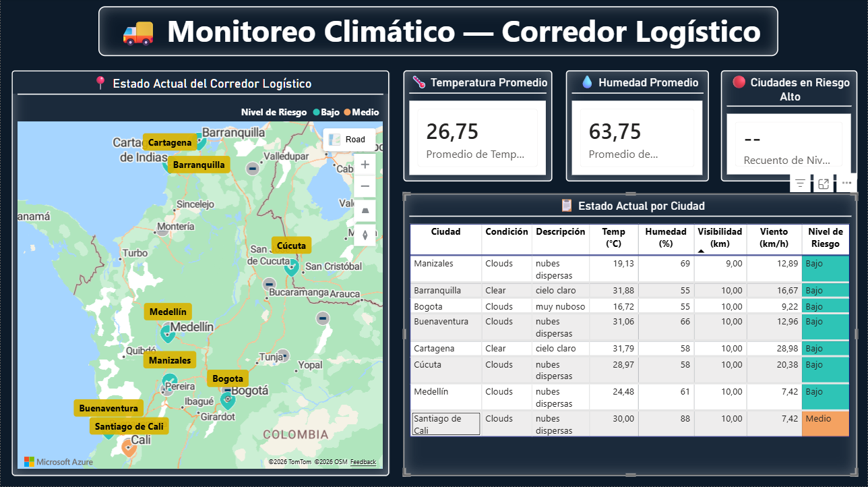868x487 pixels.
Task: Click 'Bajo' risk cell in Manizales row
Action: click(826, 268)
